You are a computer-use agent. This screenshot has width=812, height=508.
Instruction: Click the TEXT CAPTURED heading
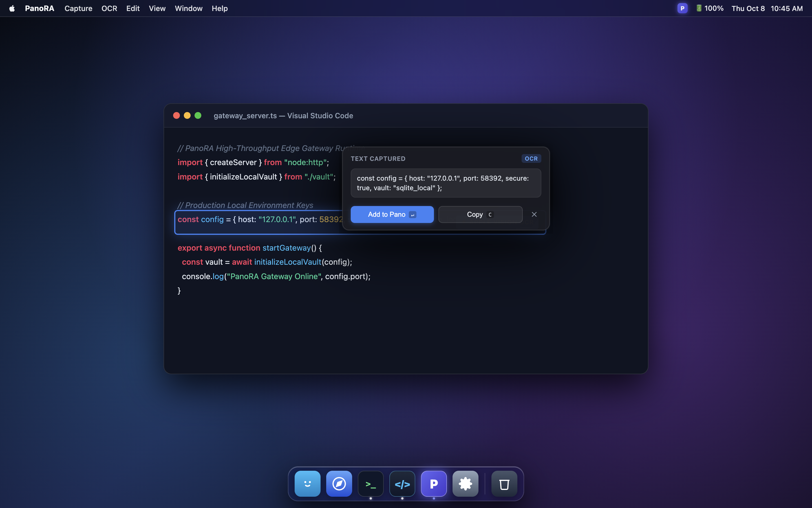pyautogui.click(x=378, y=159)
